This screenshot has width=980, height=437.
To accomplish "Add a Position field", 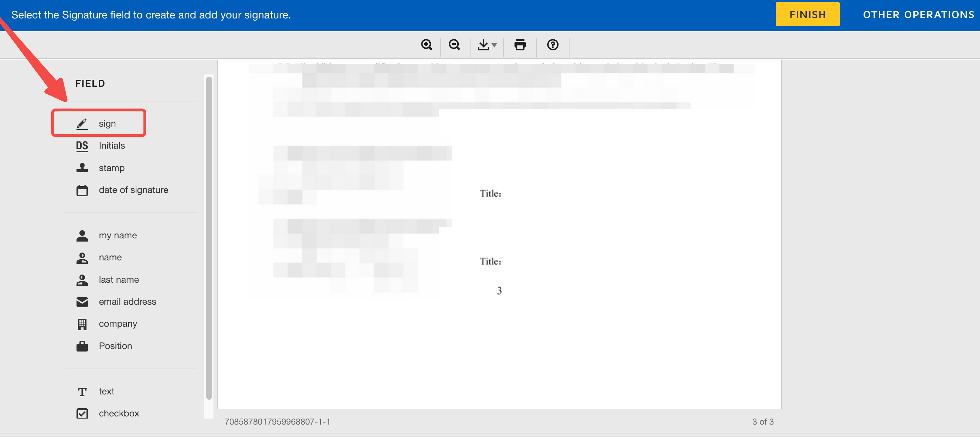I will (115, 346).
